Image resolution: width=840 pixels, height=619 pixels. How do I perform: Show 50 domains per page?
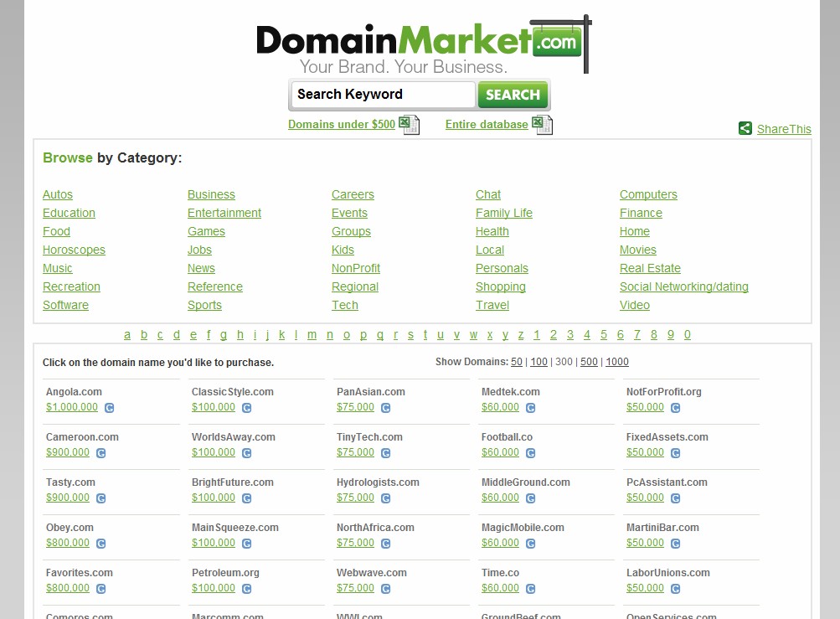(x=517, y=362)
